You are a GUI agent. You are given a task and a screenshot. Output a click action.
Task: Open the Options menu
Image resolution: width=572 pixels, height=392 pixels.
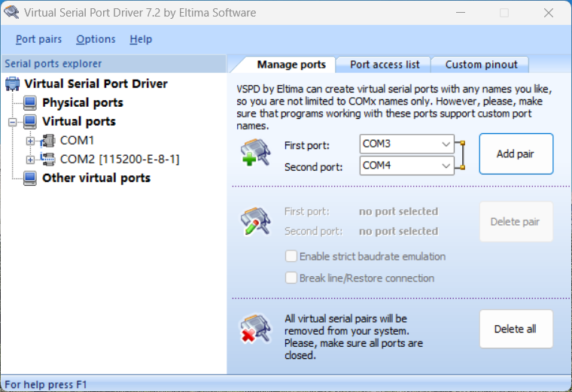coord(96,39)
